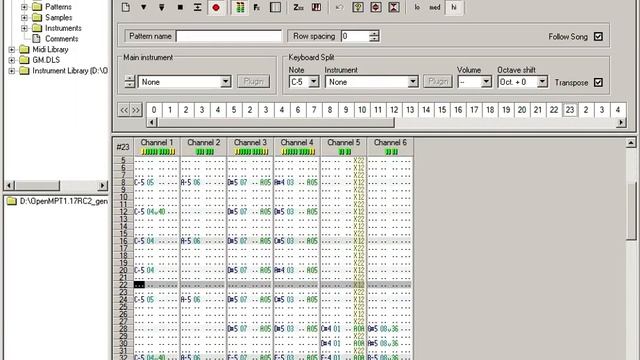The height and width of the screenshot is (360, 640).
Task: Click the #23 pattern corner header
Action: pos(123,147)
